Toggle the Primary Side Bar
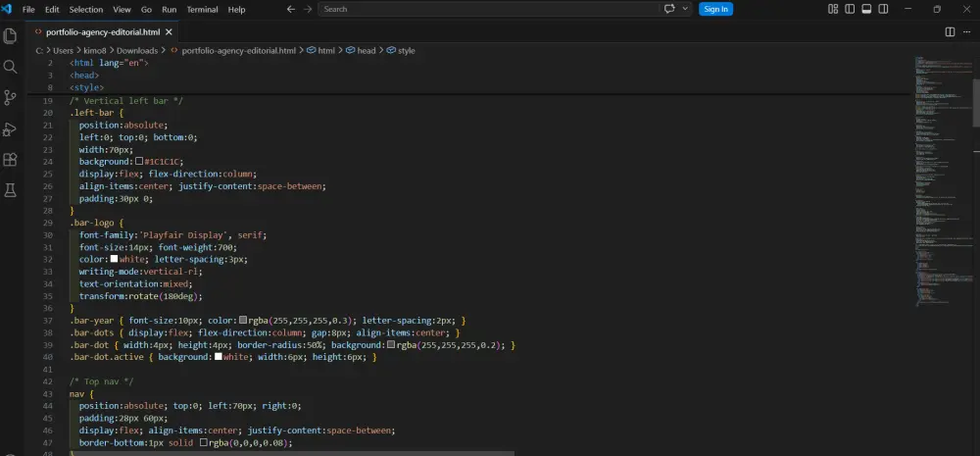Image resolution: width=980 pixels, height=456 pixels. coord(850,9)
